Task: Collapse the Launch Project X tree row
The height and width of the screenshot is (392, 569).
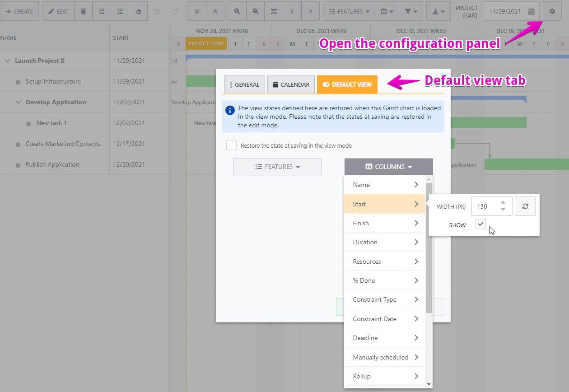Action: pos(8,61)
